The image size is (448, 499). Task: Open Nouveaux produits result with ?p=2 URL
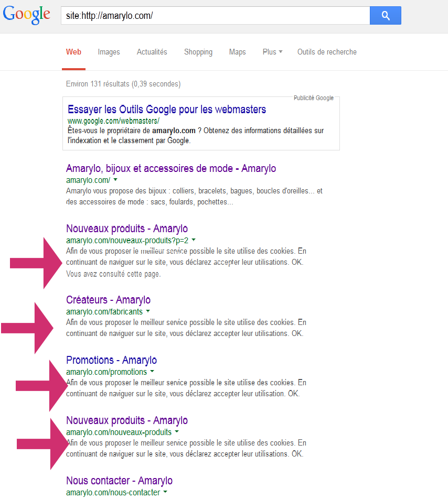pyautogui.click(x=127, y=229)
